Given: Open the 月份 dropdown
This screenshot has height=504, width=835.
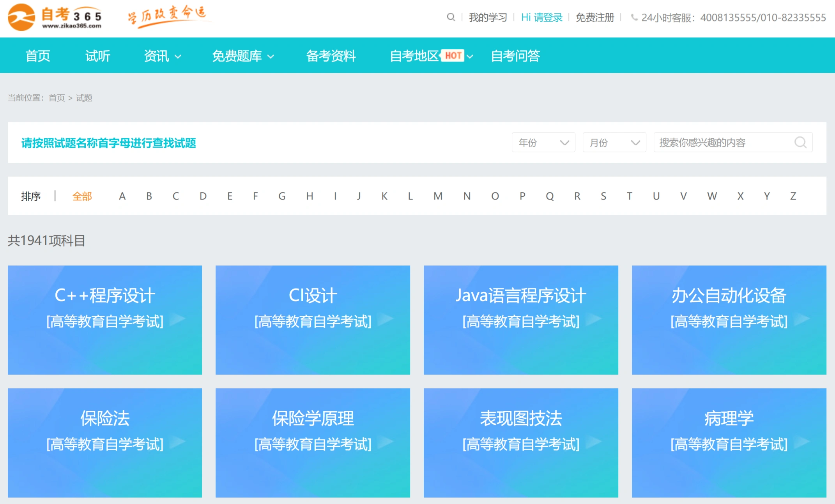Looking at the screenshot, I should (x=614, y=143).
